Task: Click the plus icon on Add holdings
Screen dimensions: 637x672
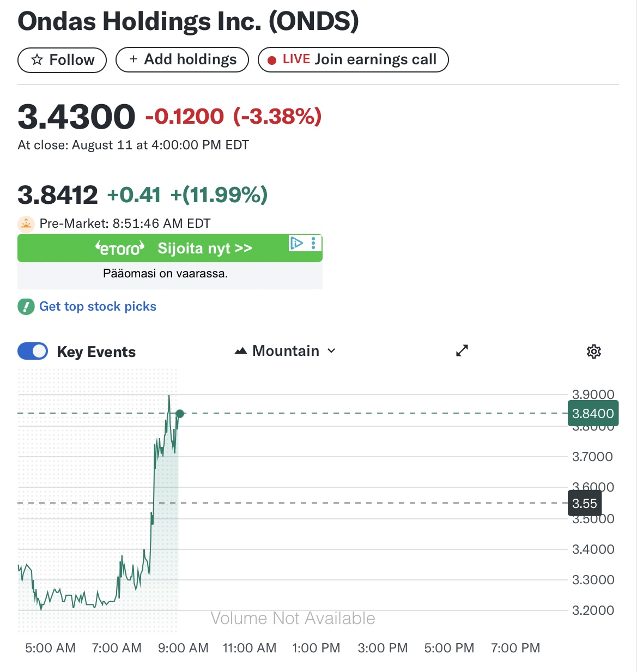Action: click(134, 59)
